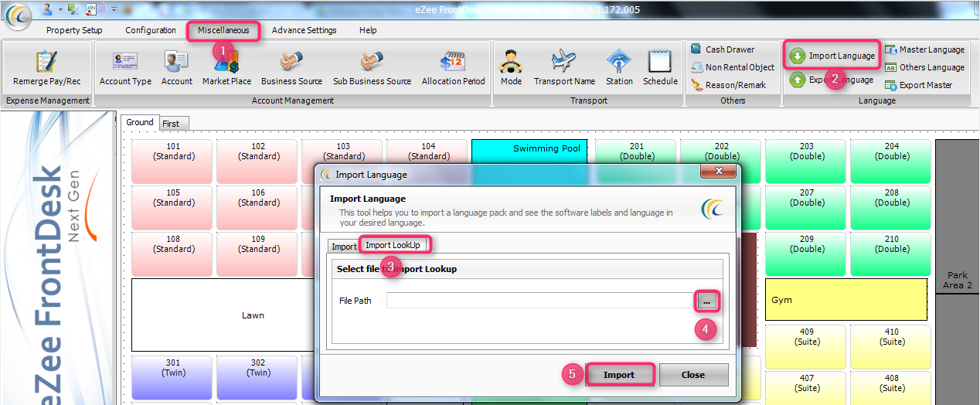Open Master Language in Language group
The height and width of the screenshot is (405, 980).
coord(924,49)
